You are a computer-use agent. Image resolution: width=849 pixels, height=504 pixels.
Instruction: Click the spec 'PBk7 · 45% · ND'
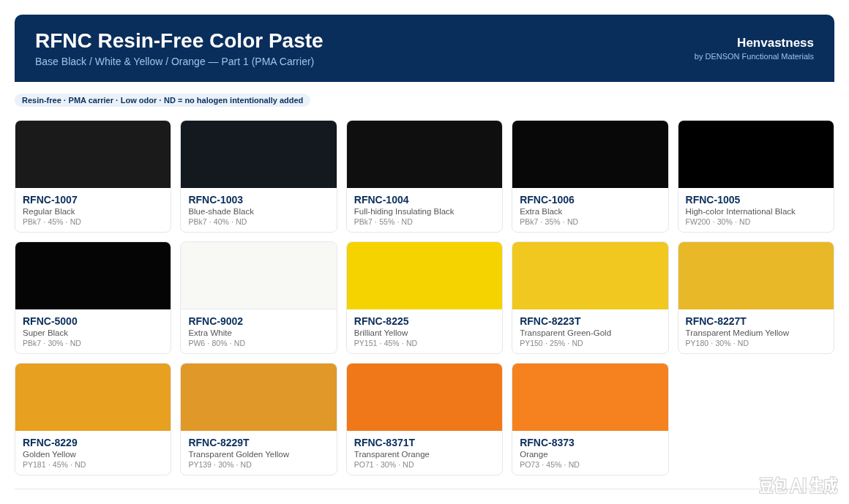click(x=52, y=222)
